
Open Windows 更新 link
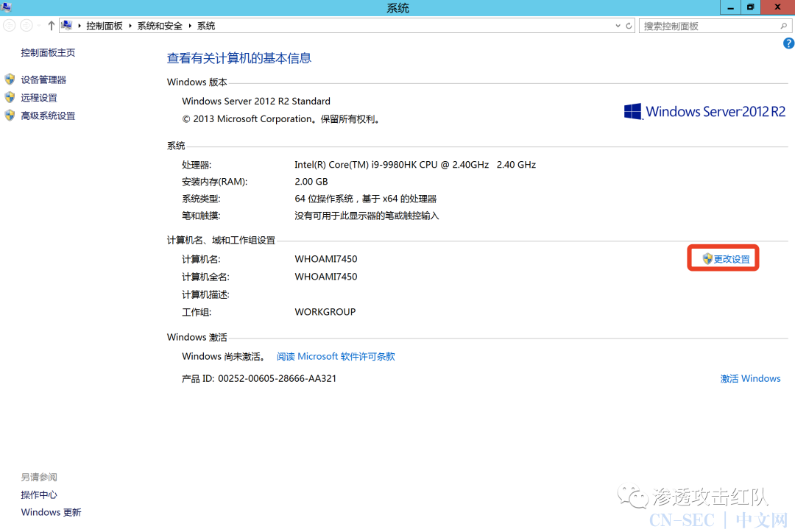(x=52, y=512)
